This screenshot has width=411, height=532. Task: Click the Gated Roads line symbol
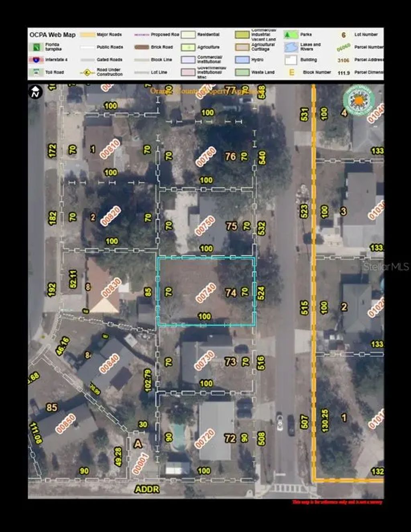(87, 60)
